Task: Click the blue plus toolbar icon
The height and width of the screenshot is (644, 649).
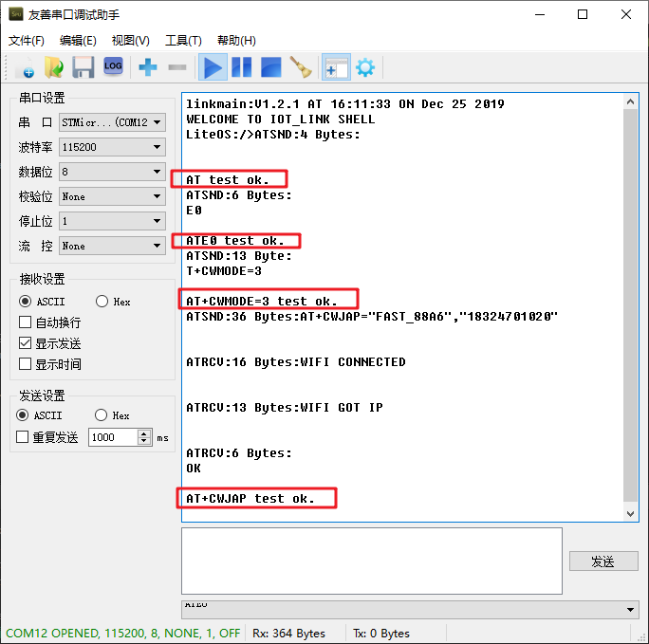Action: [x=147, y=67]
